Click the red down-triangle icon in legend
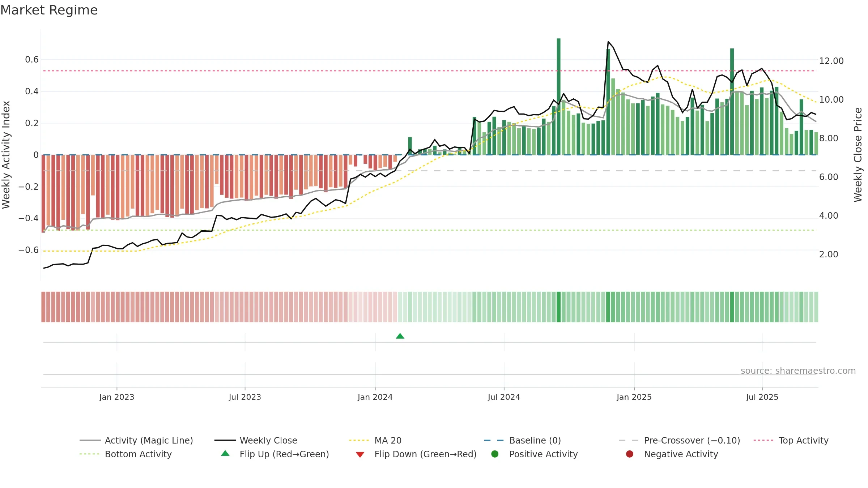Screen dimensions: 868x488 tap(360, 455)
